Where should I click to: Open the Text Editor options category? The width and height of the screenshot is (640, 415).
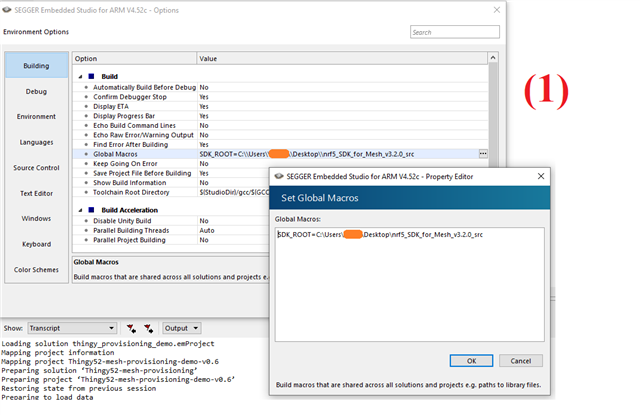36,193
